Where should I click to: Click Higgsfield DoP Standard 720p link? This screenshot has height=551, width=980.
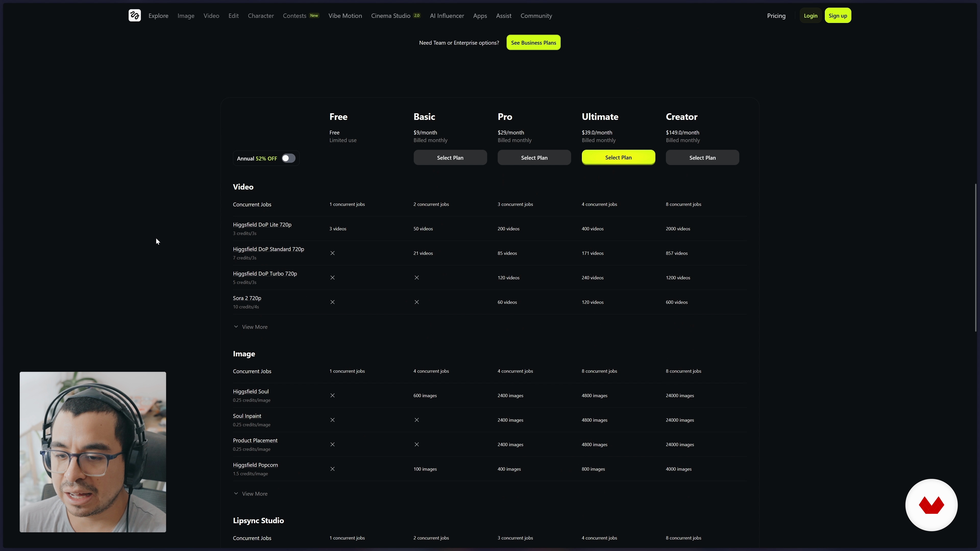(x=268, y=249)
